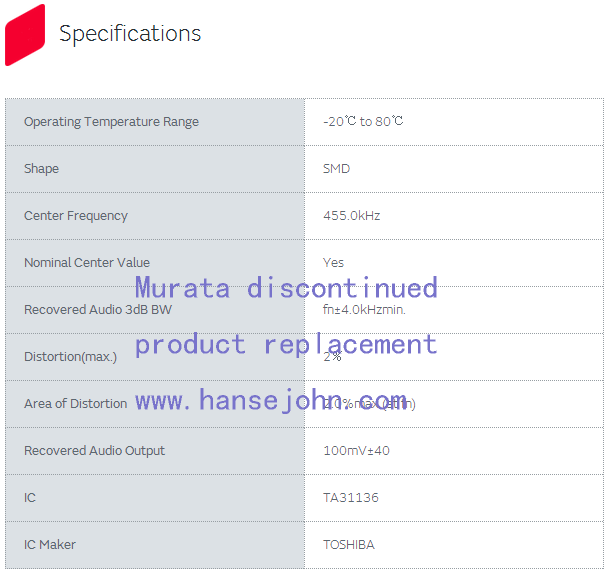Select the Center Frequency label

click(76, 216)
